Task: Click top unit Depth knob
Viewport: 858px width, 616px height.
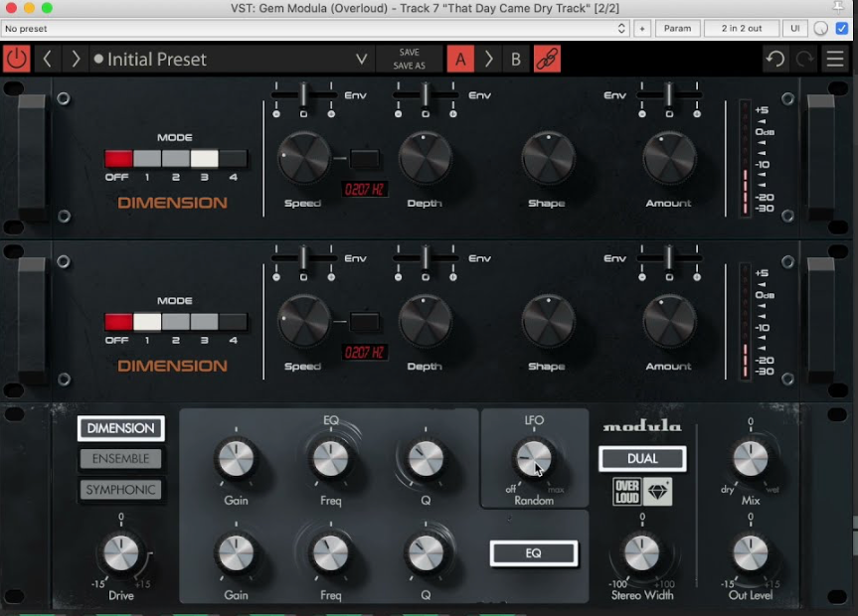Action: click(426, 159)
